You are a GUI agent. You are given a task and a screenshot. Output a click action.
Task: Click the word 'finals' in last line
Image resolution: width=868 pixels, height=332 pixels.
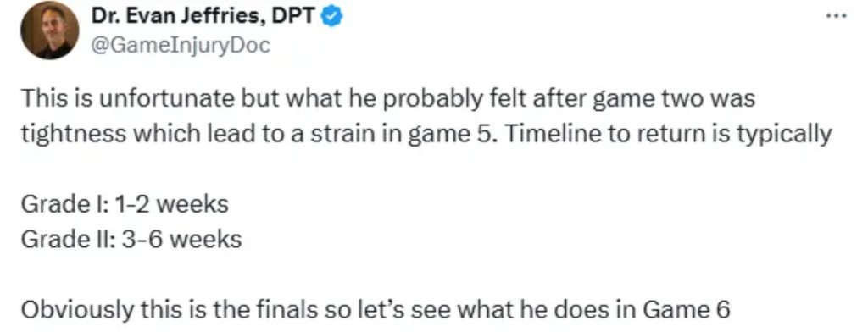289,310
